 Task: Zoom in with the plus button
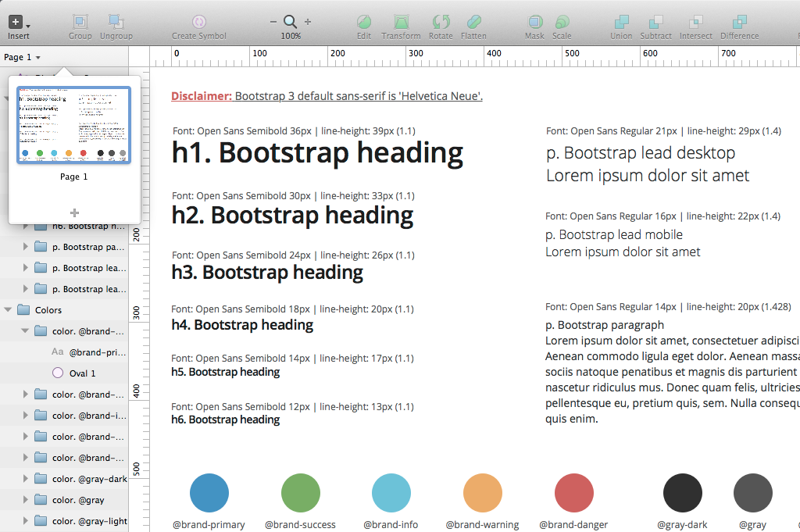pyautogui.click(x=308, y=22)
